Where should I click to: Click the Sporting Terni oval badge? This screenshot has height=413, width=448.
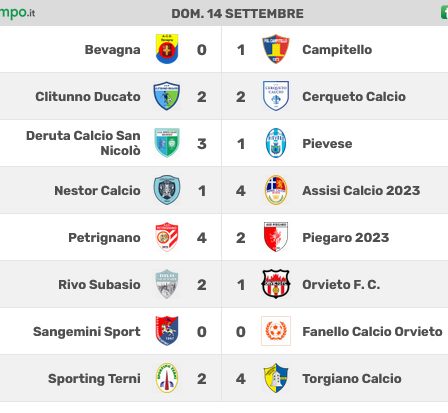pos(167,378)
